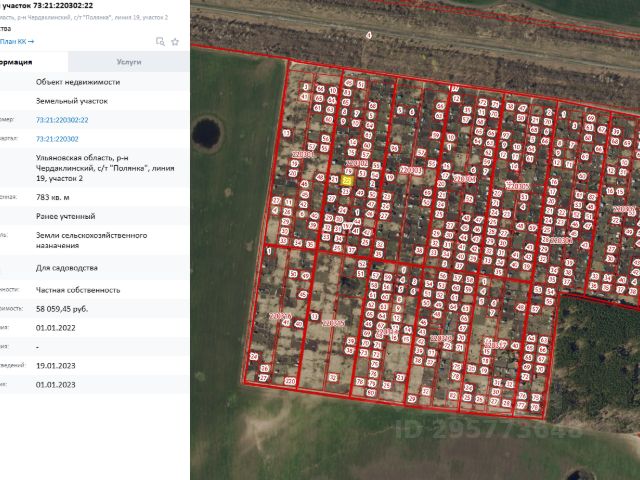Viewport: 640px width, 480px height.
Task: Click the parcel title heading 73:21:220302:22
Action: 58,7
